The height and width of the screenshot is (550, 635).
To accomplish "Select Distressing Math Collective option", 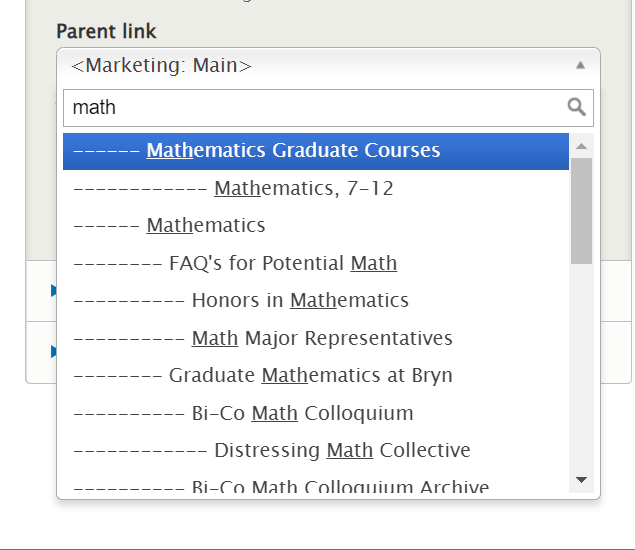I will pos(341,451).
